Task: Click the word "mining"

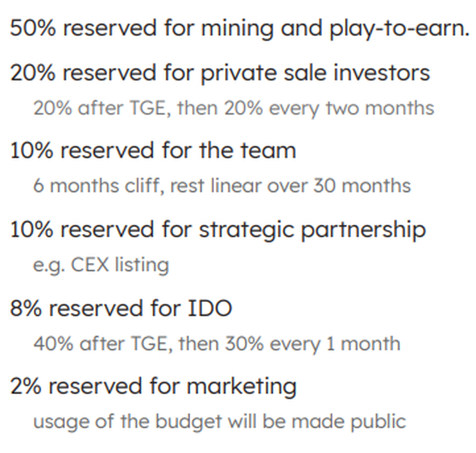Action: pyautogui.click(x=237, y=29)
